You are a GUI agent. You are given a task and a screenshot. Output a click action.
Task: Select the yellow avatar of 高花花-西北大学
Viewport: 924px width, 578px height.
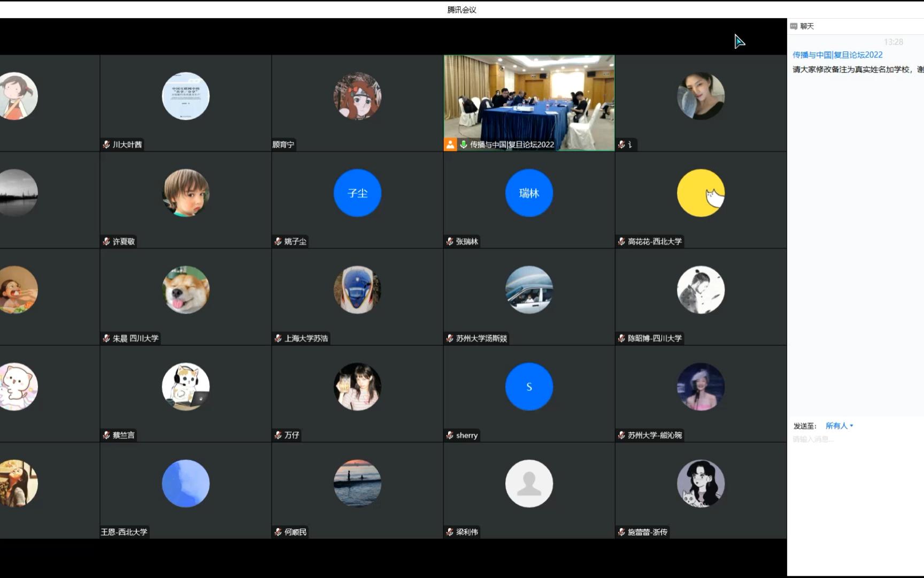(x=700, y=193)
